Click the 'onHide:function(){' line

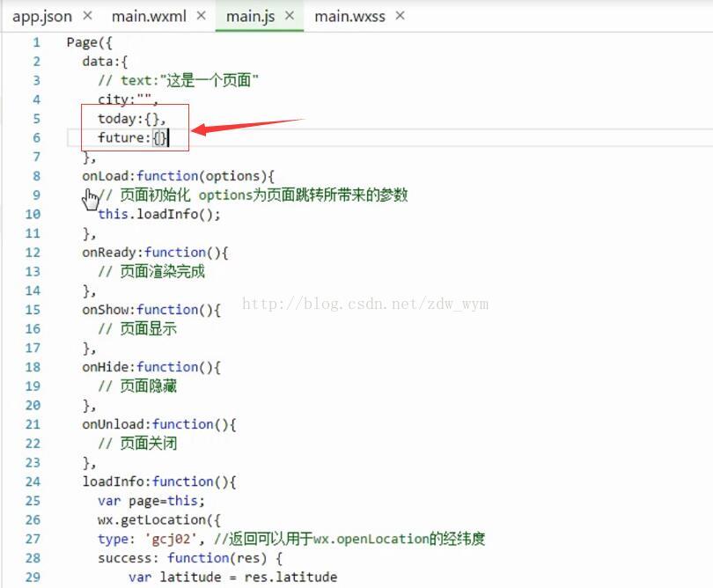click(151, 367)
